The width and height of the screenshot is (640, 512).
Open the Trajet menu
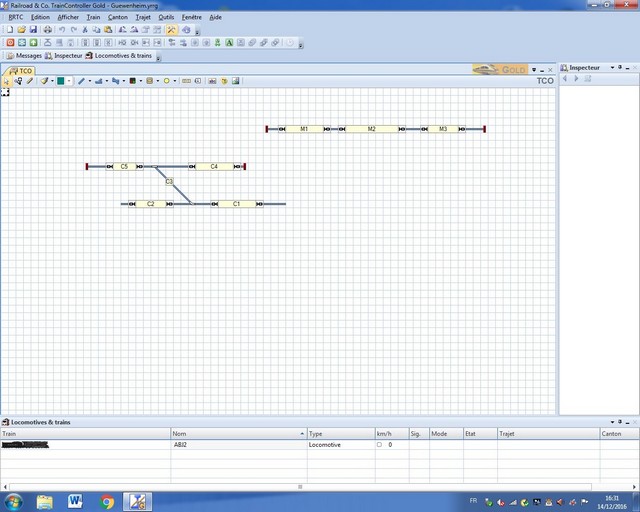tap(141, 17)
